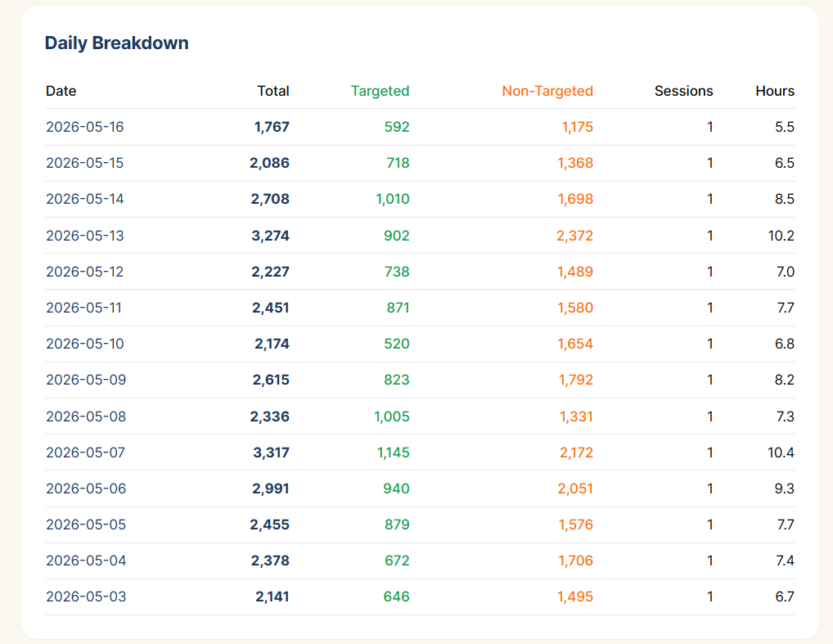Click total value 3,274
Screen dimensions: 833x644
(270, 236)
